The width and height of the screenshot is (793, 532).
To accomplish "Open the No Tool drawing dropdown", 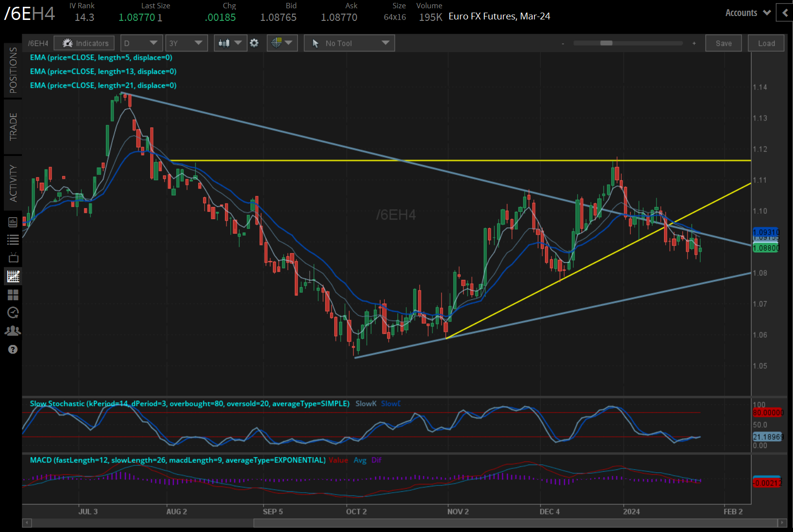I will pos(349,43).
